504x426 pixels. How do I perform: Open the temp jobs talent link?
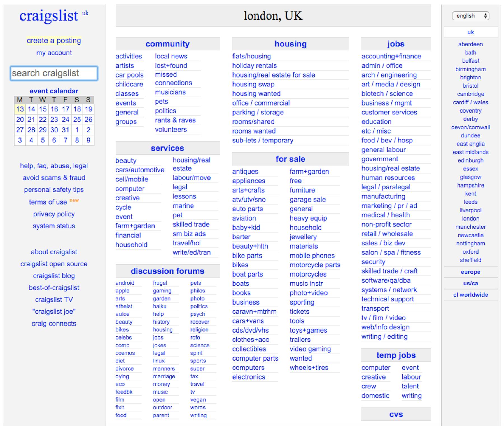click(410, 387)
